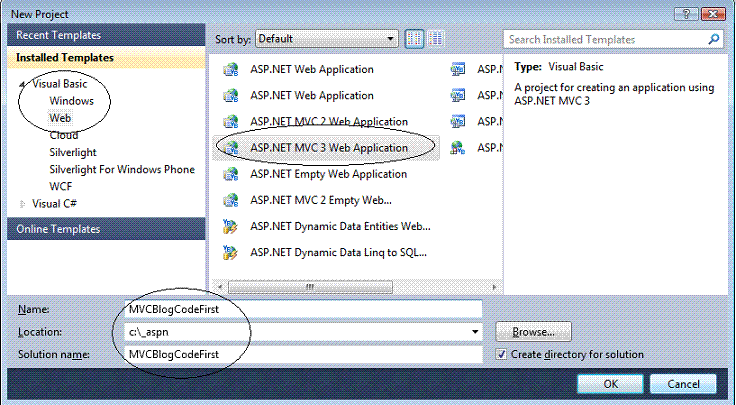The width and height of the screenshot is (736, 405).
Task: Select the Visual C# node label
Action: 54,204
